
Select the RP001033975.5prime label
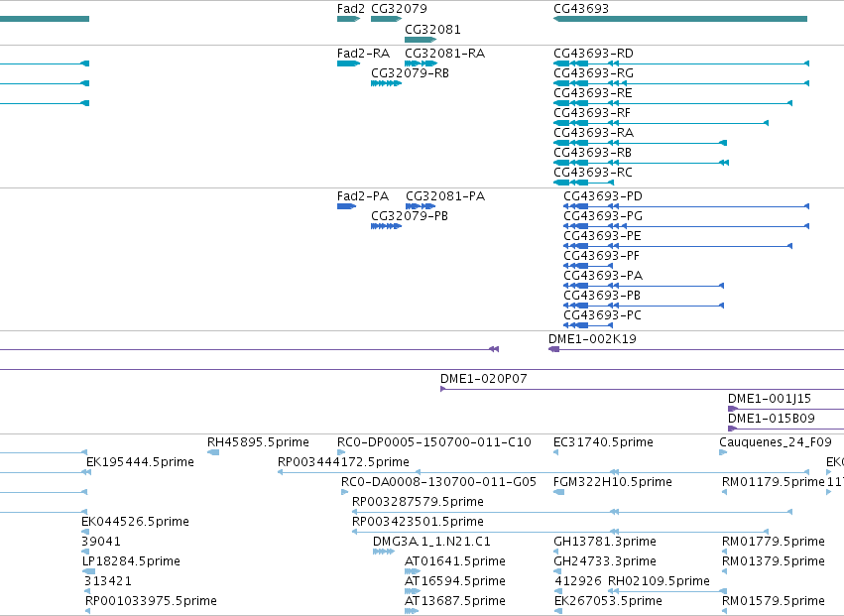[x=152, y=602]
